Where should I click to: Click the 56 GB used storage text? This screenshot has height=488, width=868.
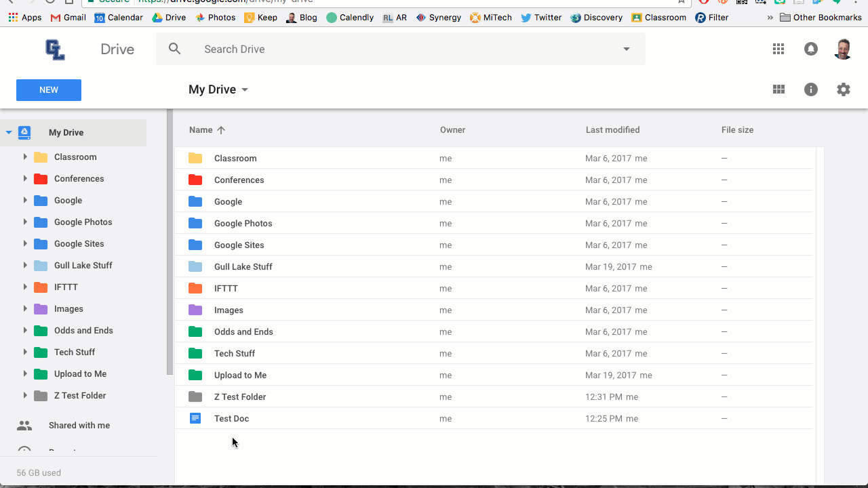39,473
